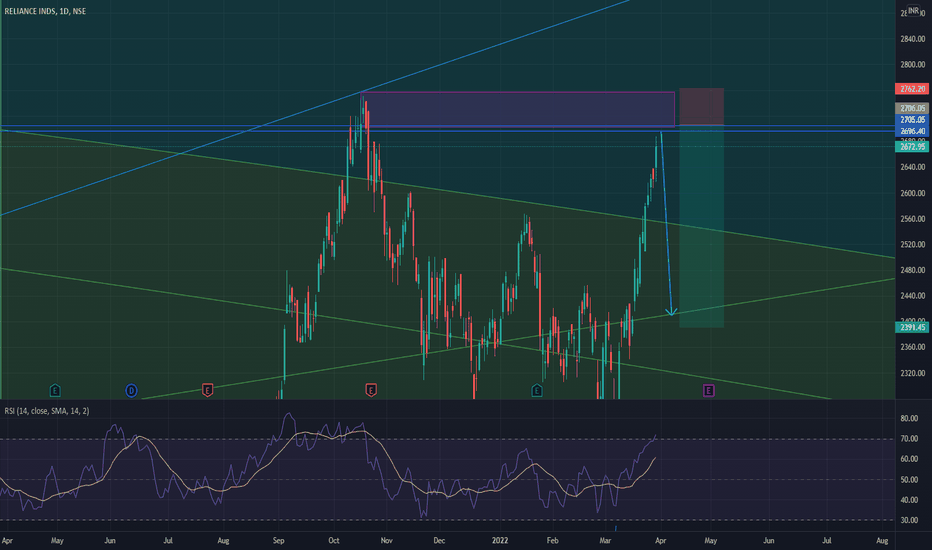Click the 2022 label on the time axis
Viewport: 932px width, 550px height.
coord(500,541)
